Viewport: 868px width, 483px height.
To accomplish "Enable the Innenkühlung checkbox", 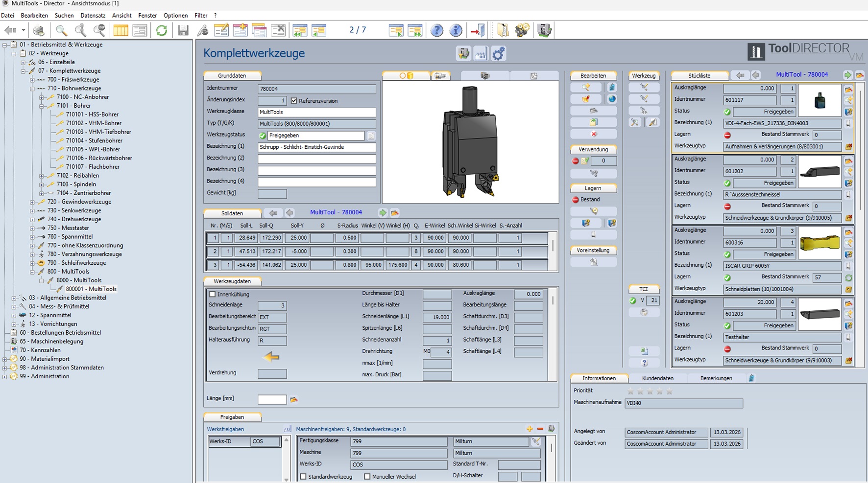I will (212, 294).
